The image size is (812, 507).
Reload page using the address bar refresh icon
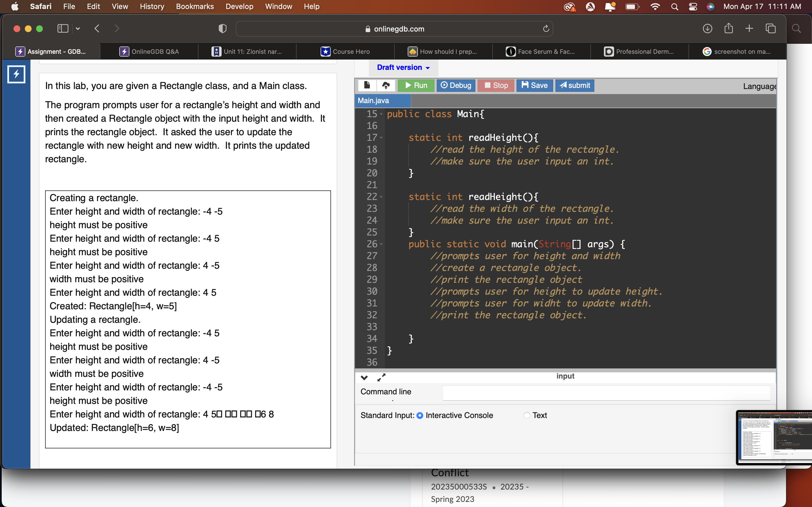546,29
